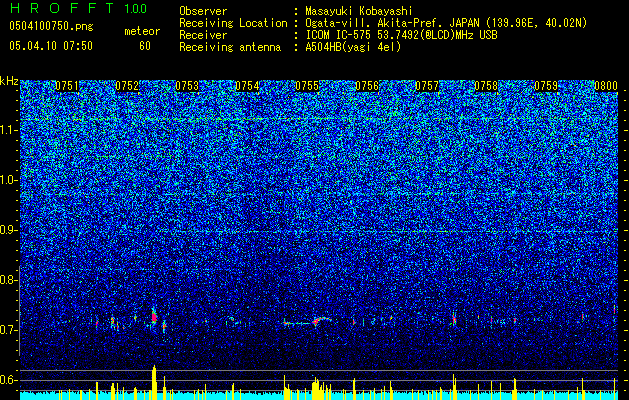Select the 0.9 frequency axis label
Screen dimensions: 629x400
pos(9,230)
